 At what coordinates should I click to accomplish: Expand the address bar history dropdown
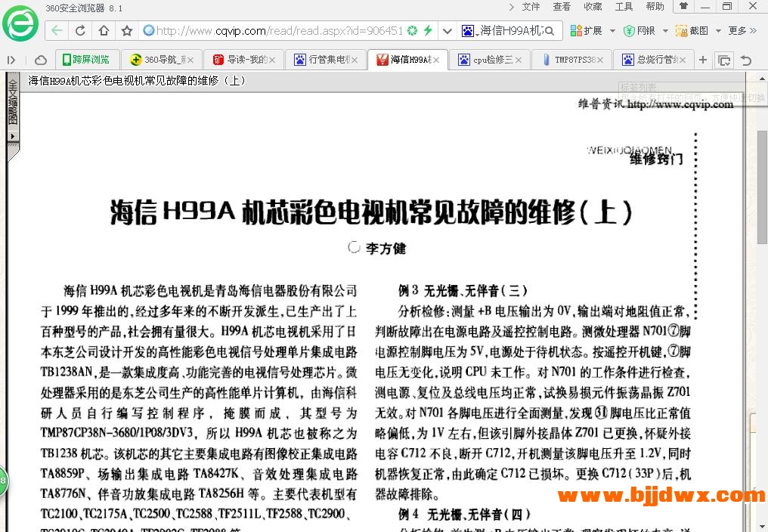pyautogui.click(x=447, y=31)
